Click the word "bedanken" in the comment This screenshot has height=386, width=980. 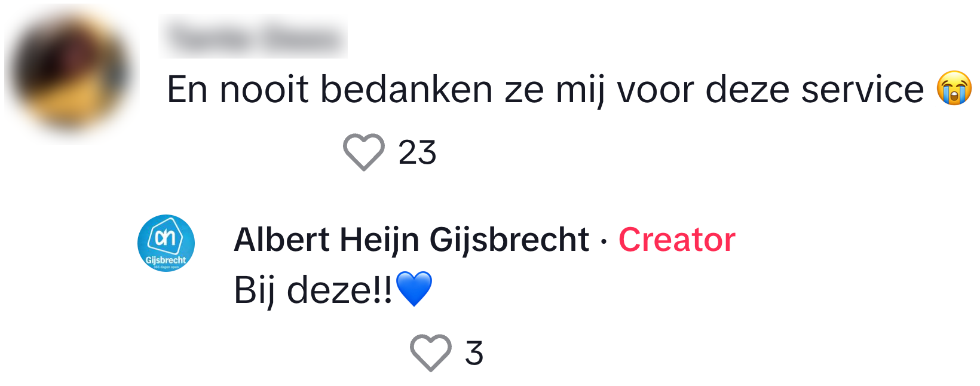(x=406, y=90)
